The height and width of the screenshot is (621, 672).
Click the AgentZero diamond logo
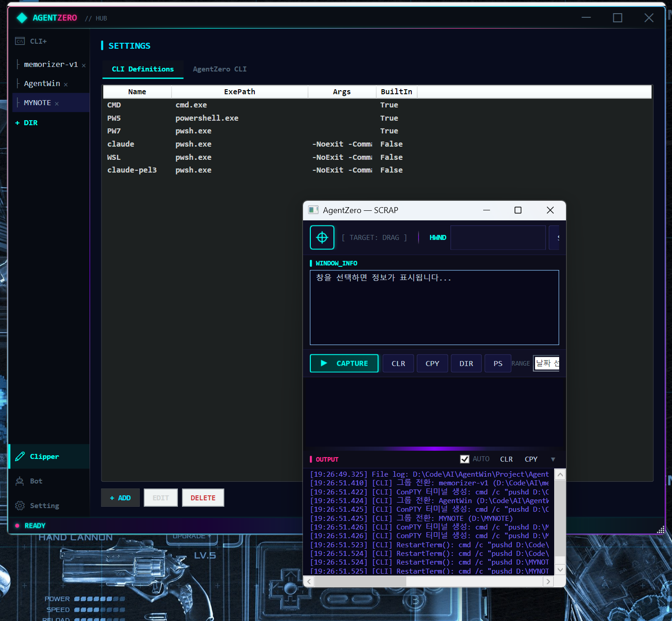click(22, 18)
